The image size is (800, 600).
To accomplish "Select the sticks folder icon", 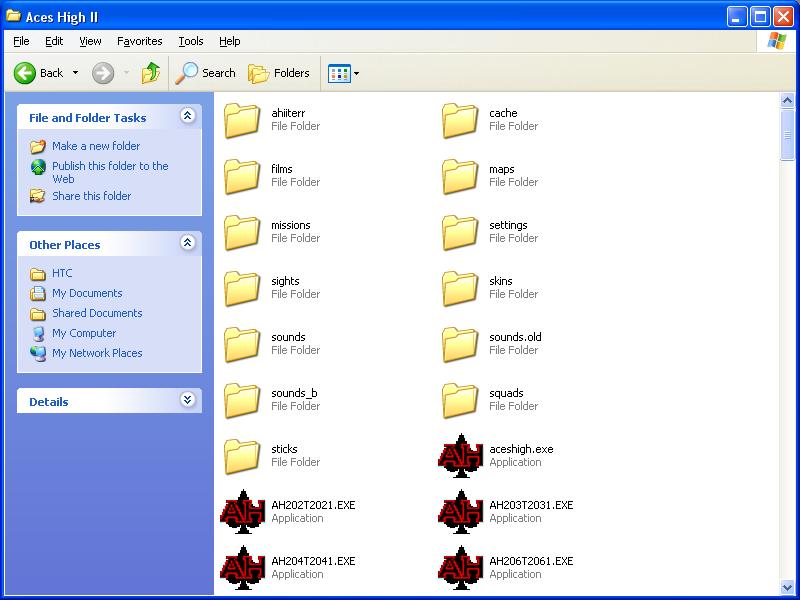I will click(x=242, y=457).
